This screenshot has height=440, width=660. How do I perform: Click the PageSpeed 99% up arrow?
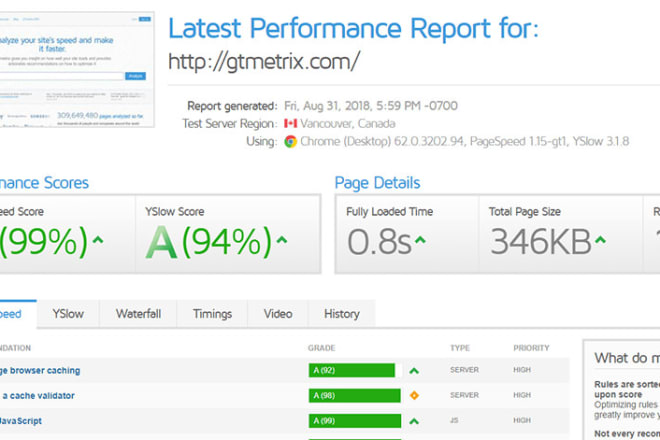(98, 240)
